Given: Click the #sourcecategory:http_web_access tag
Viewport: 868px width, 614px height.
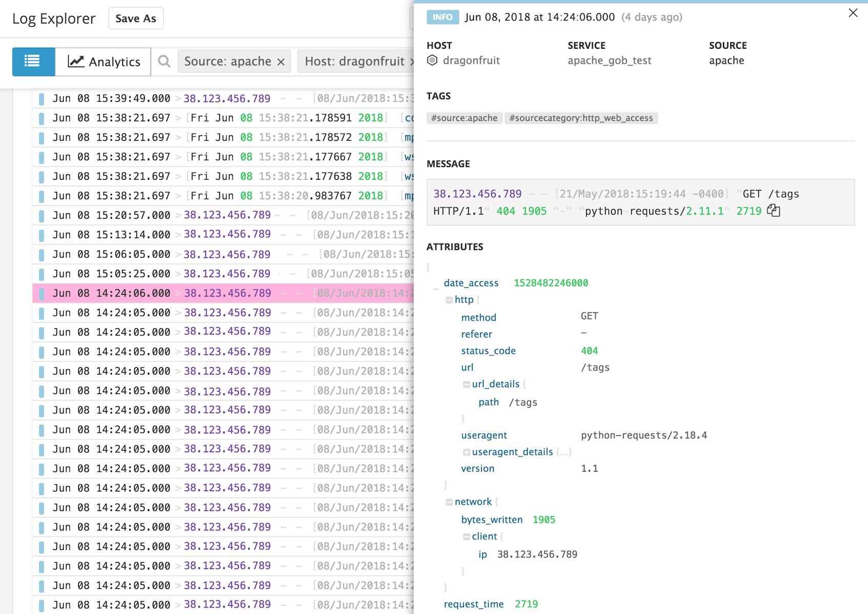Looking at the screenshot, I should (x=581, y=118).
